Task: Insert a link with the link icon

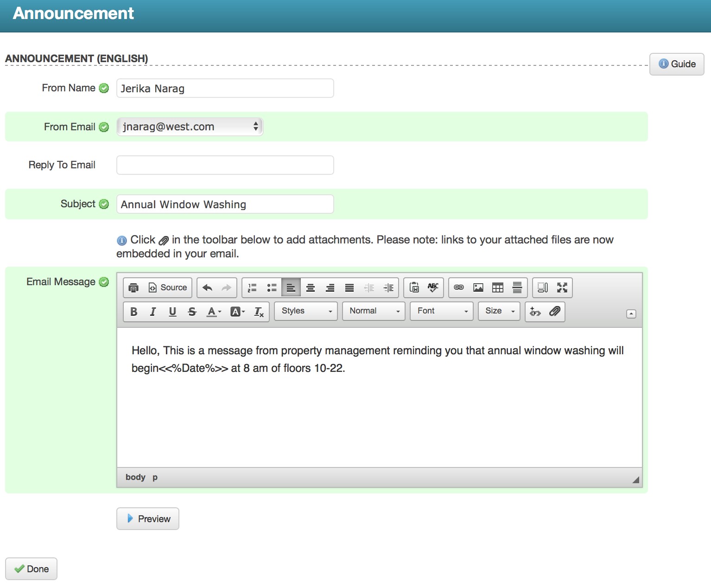Action: click(459, 288)
